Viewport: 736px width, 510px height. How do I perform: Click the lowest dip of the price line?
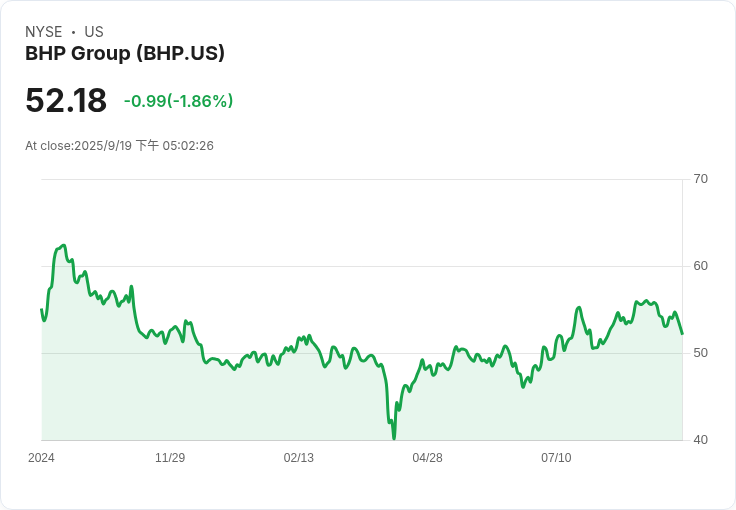(394, 438)
